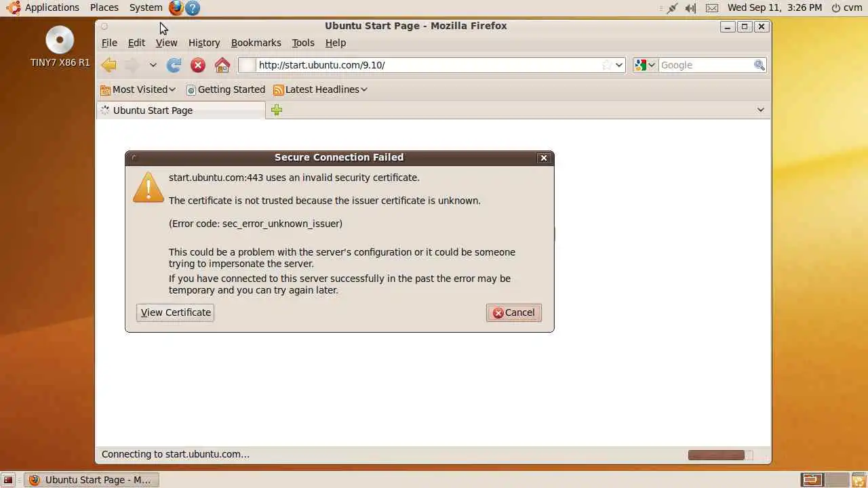The height and width of the screenshot is (488, 868).
Task: Focus the Google search field
Action: pos(705,65)
